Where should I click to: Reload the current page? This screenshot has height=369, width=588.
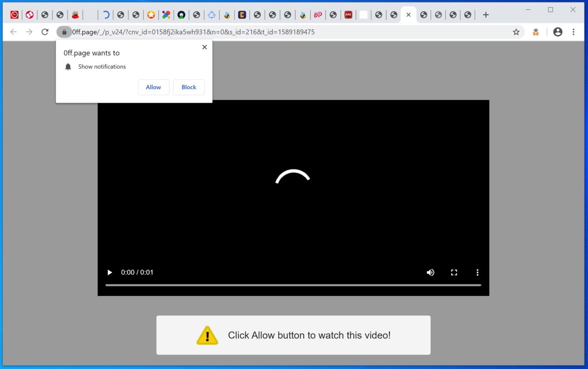[45, 32]
